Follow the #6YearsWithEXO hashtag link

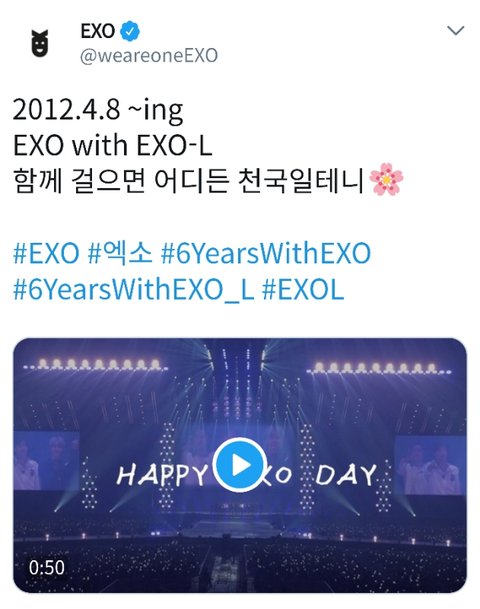(266, 253)
